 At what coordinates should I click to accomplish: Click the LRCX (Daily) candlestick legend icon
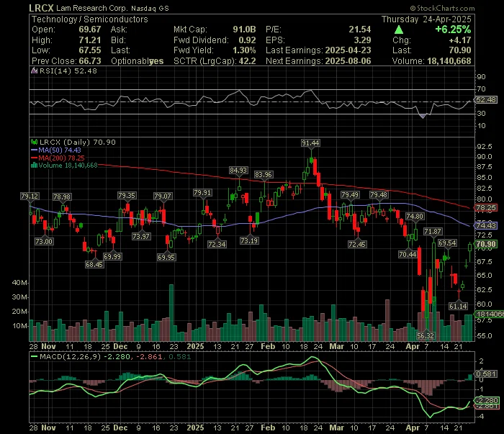(x=34, y=142)
